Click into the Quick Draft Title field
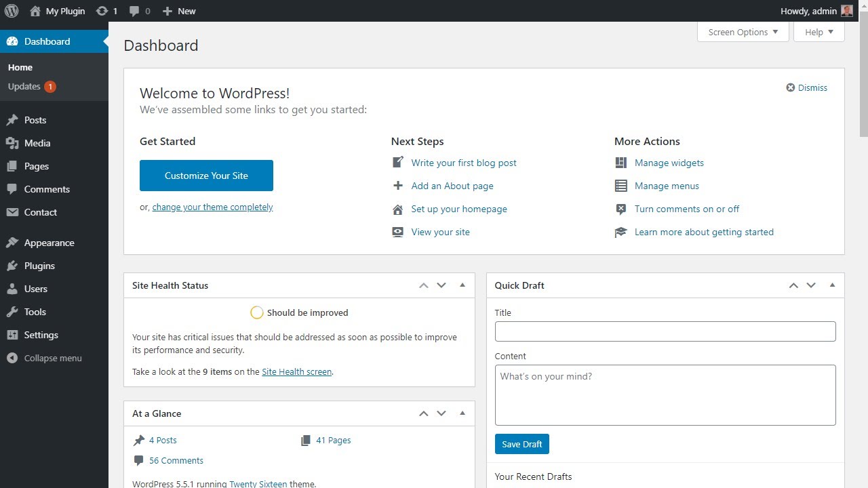The width and height of the screenshot is (868, 488). (665, 331)
